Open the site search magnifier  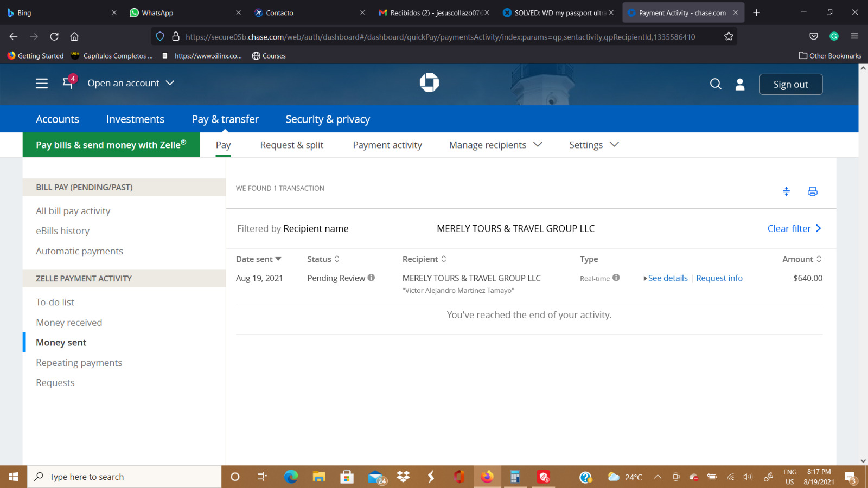(x=716, y=84)
